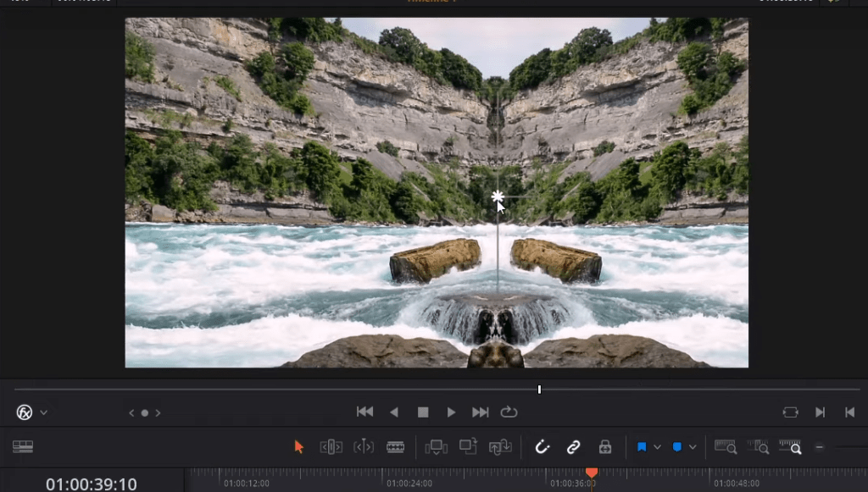The image size is (868, 492).
Task: Click the orange timeline playhead
Action: [x=592, y=473]
